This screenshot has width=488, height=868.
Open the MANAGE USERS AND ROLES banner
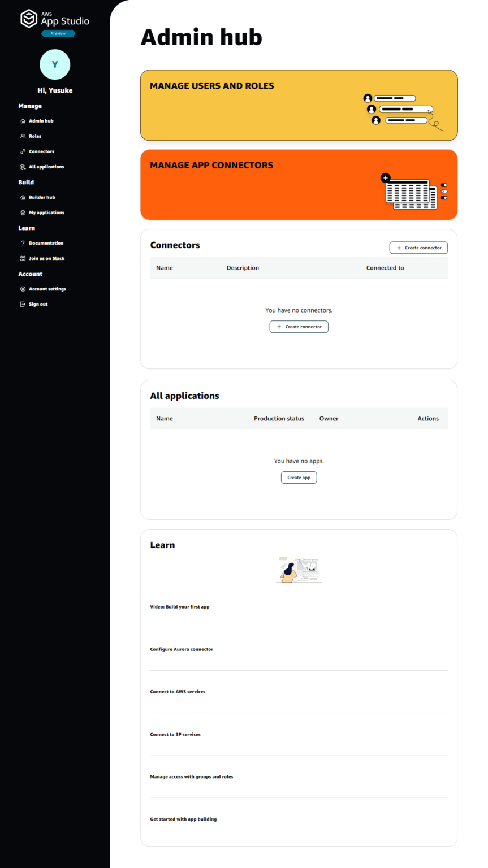pos(299,105)
